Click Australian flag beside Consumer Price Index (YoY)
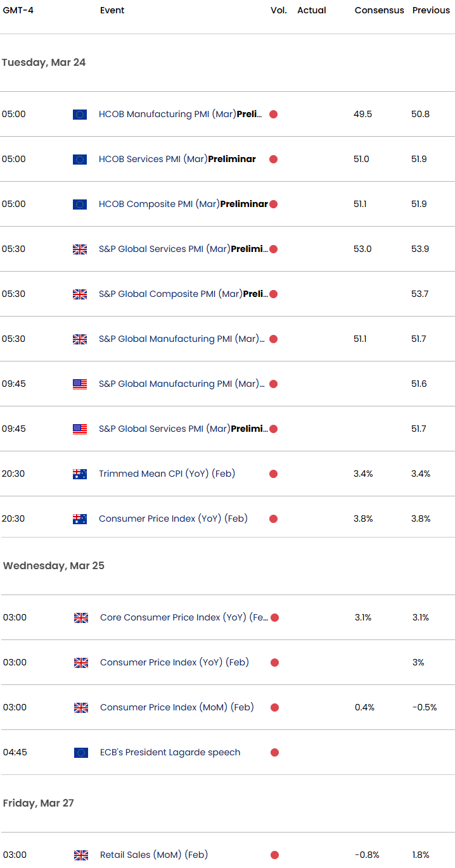The width and height of the screenshot is (455, 868). (x=80, y=519)
